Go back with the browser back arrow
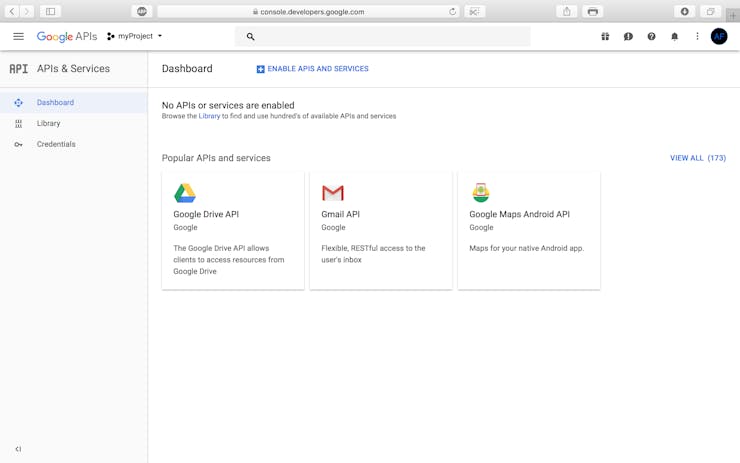This screenshot has height=463, width=740. point(12,11)
